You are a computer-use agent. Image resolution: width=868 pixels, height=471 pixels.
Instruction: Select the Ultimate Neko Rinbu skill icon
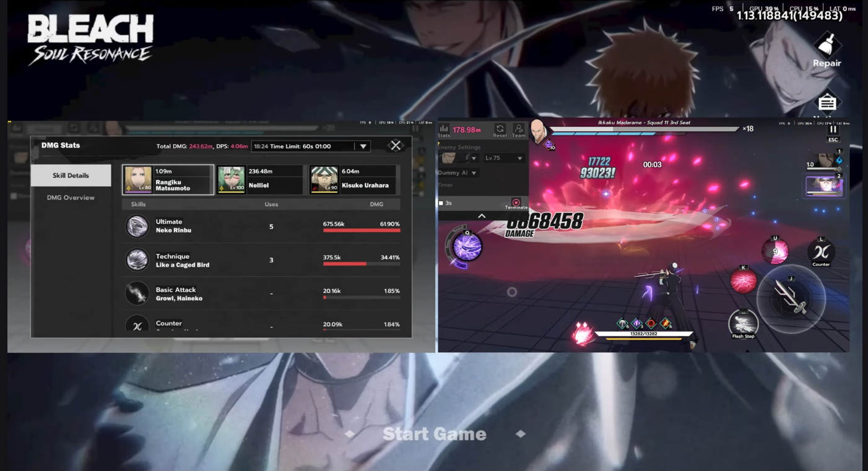coord(137,227)
